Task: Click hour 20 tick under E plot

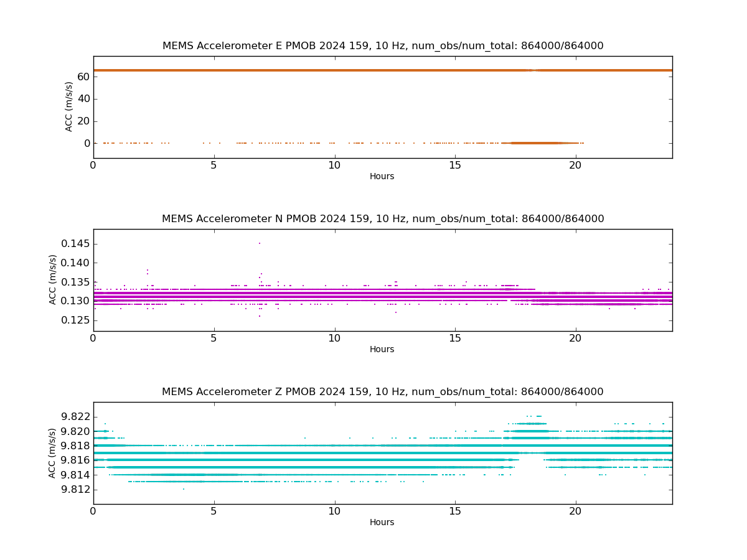Action: (x=576, y=166)
